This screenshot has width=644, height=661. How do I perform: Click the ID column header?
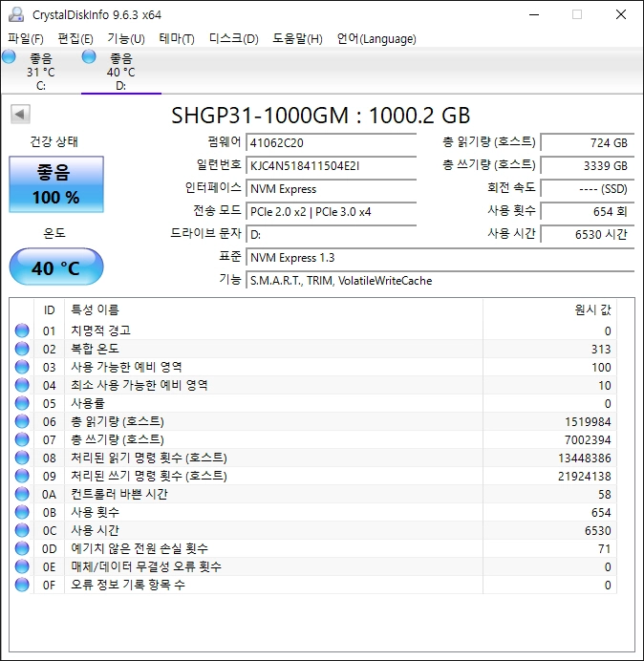coord(49,310)
